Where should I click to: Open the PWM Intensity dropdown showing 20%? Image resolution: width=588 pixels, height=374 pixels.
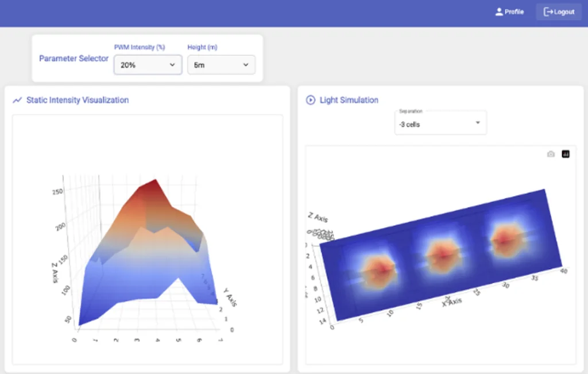tap(148, 65)
